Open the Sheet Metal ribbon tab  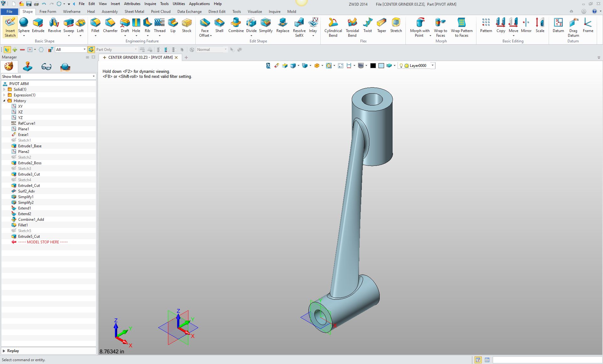click(134, 12)
